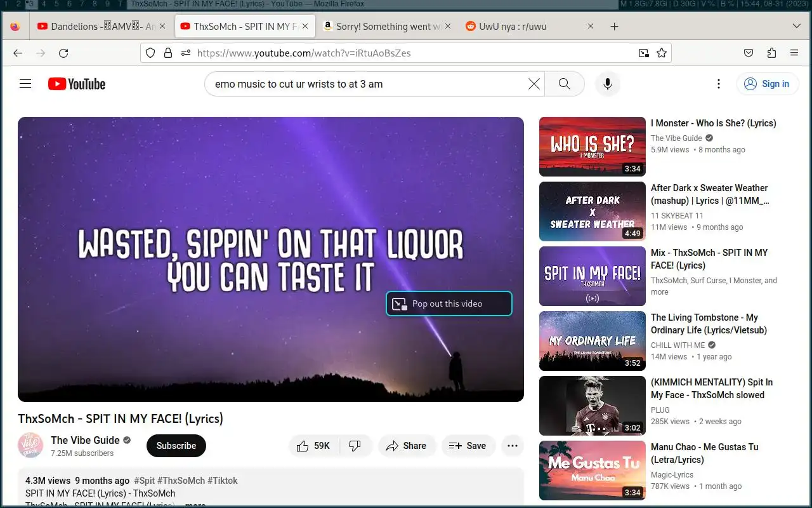Click the CHILL WITH ME channel name

click(x=678, y=345)
